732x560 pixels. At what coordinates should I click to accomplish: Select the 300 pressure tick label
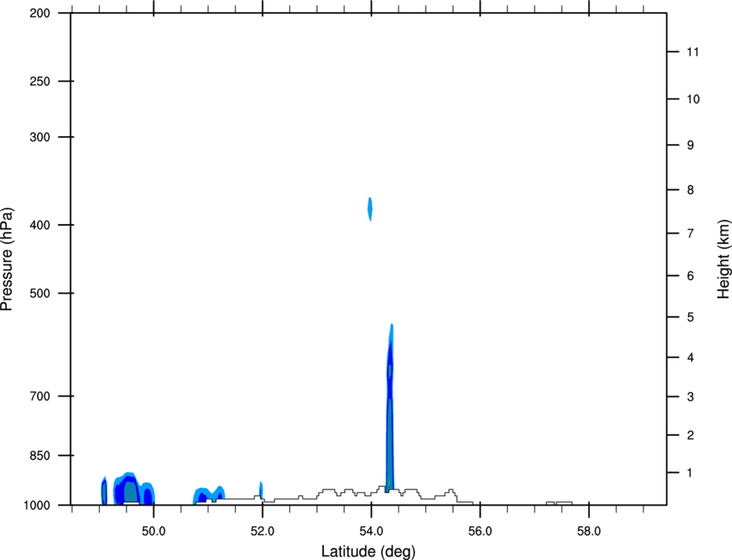point(40,137)
